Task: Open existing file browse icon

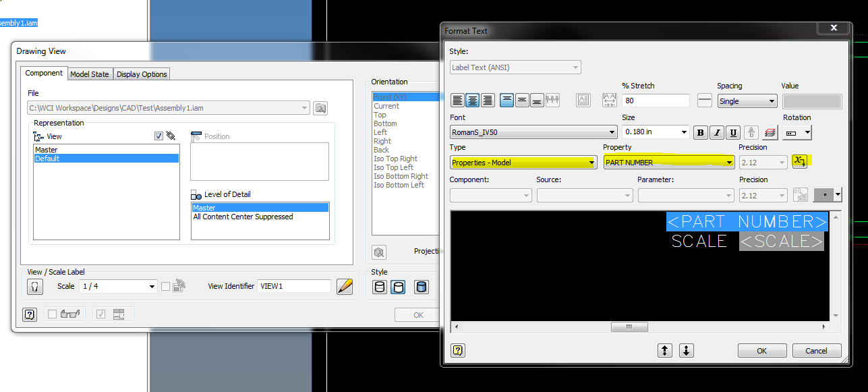Action: (x=320, y=108)
